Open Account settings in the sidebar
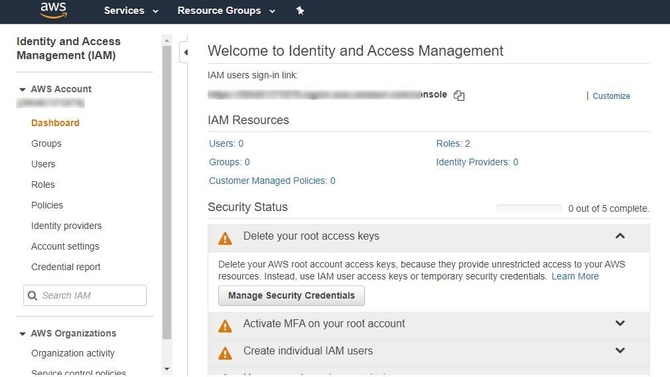The width and height of the screenshot is (670, 377). coord(65,246)
